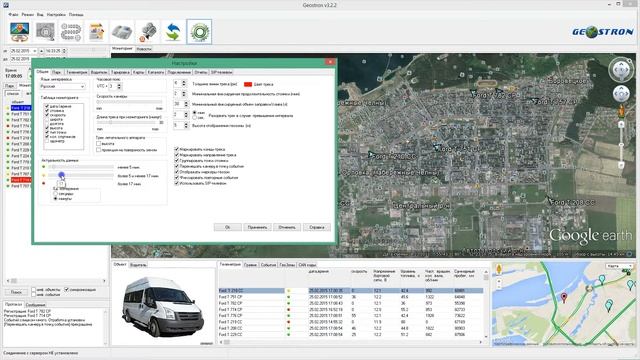Switch to the SIP телефон settings tab
This screenshot has height=360, width=640.
(x=221, y=72)
